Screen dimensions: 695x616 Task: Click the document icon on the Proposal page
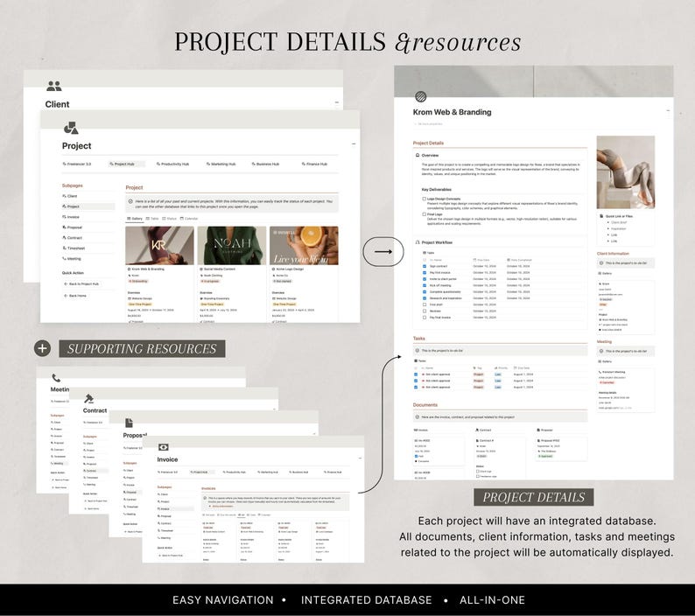tap(129, 423)
